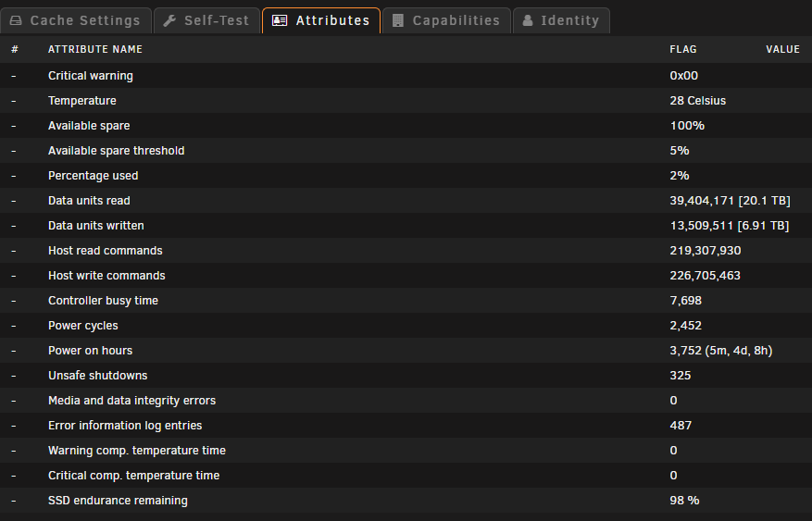Click the 2% percentage used value
812x521 pixels.
(680, 176)
